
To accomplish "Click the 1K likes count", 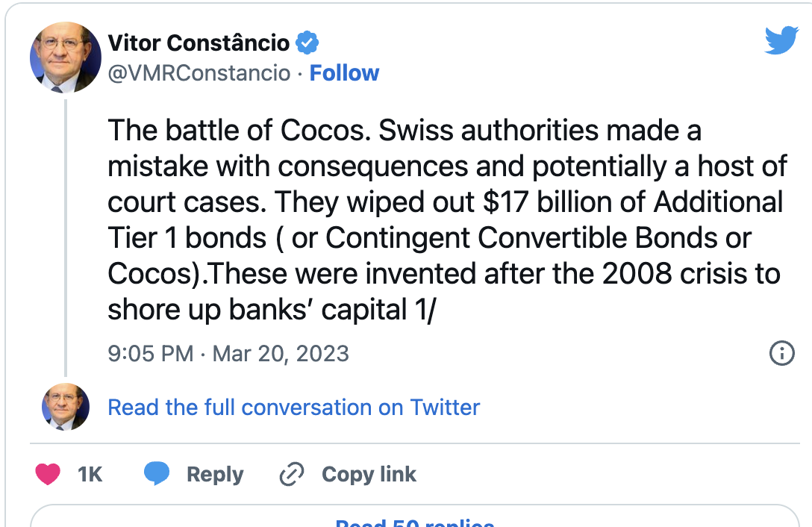I will pos(90,474).
